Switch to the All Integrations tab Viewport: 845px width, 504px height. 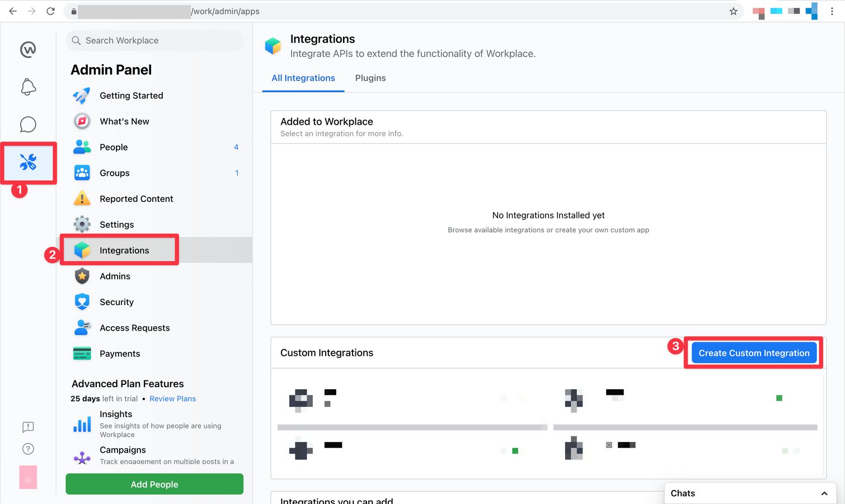(303, 78)
